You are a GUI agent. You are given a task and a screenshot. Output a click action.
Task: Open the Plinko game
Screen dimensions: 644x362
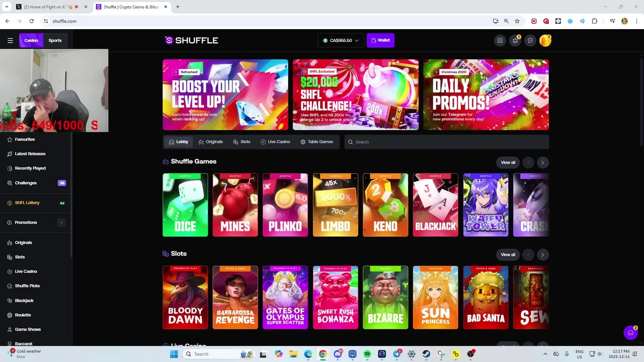[285, 205]
